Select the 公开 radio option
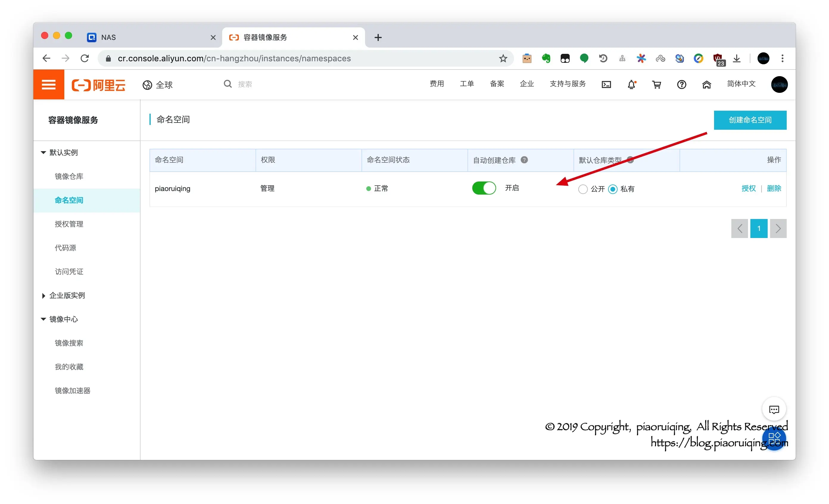829x504 pixels. [583, 189]
